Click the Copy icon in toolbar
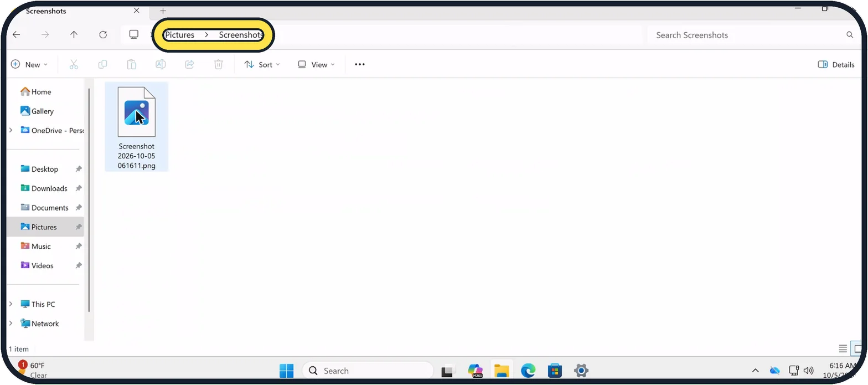This screenshot has width=868, height=385. point(102,64)
